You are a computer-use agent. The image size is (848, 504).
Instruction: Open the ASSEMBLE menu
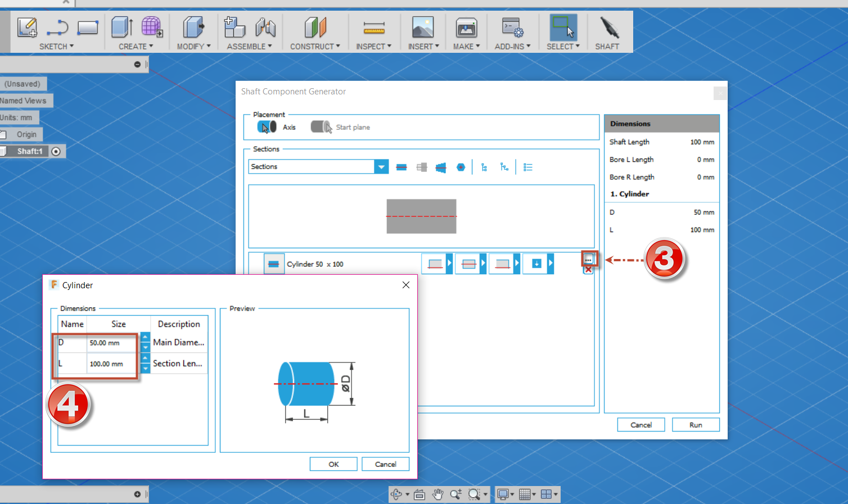250,46
